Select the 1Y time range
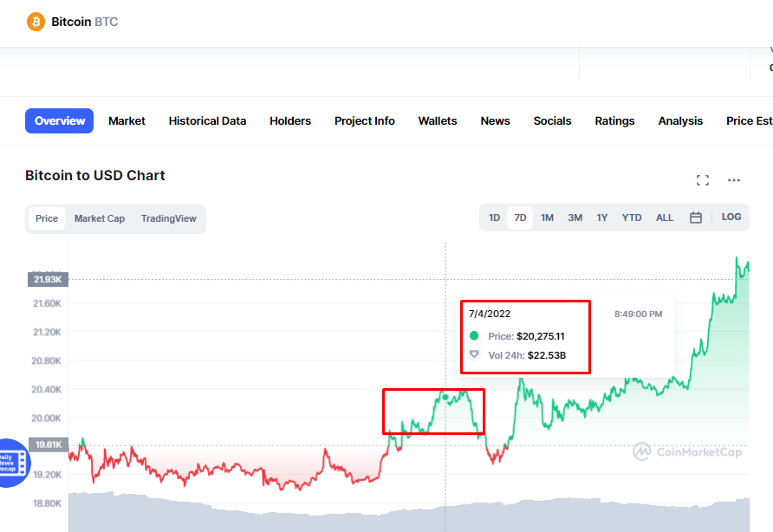 click(602, 218)
